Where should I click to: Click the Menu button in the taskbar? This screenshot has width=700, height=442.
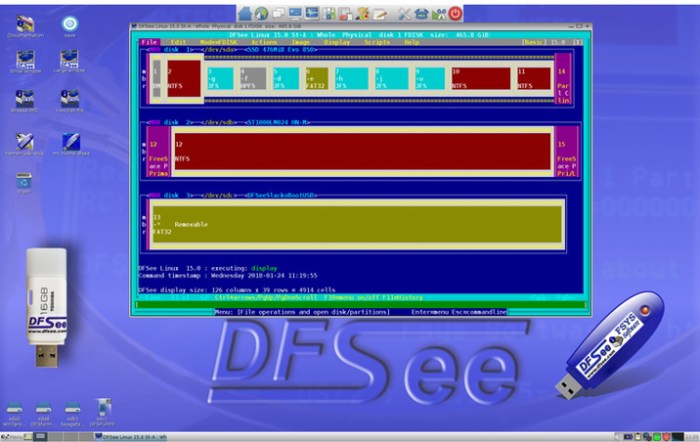[x=12, y=437]
